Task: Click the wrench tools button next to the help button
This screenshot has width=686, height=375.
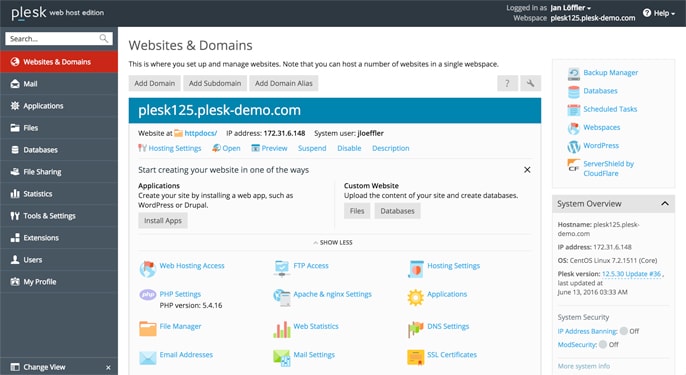Action: (531, 83)
